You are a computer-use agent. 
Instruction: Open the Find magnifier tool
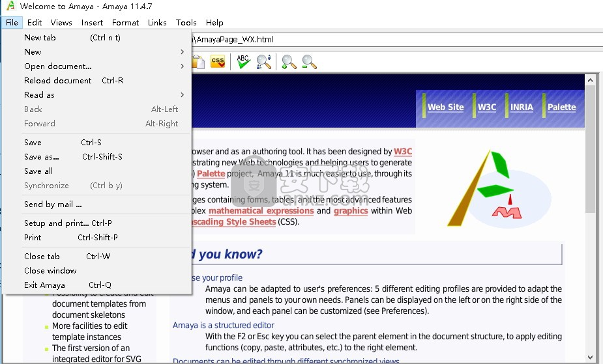pos(264,61)
